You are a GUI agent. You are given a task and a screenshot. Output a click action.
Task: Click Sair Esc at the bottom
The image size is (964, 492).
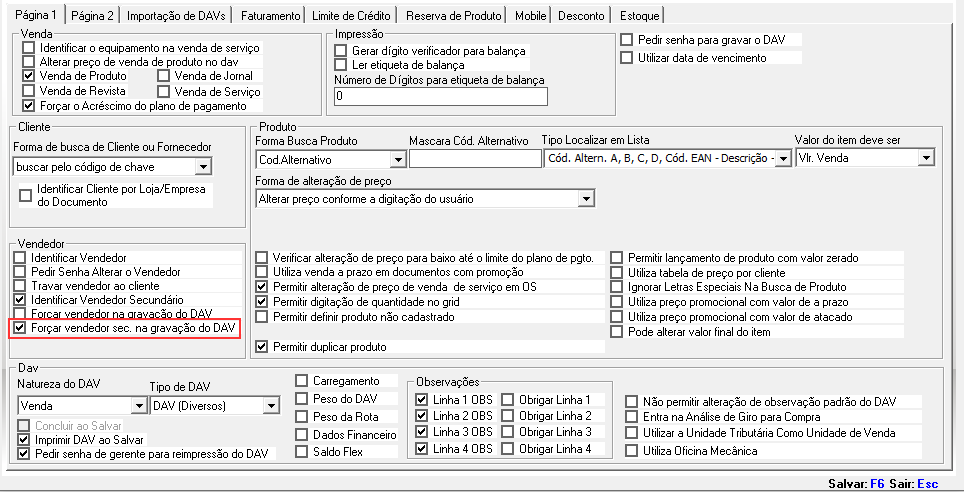pyautogui.click(x=915, y=484)
